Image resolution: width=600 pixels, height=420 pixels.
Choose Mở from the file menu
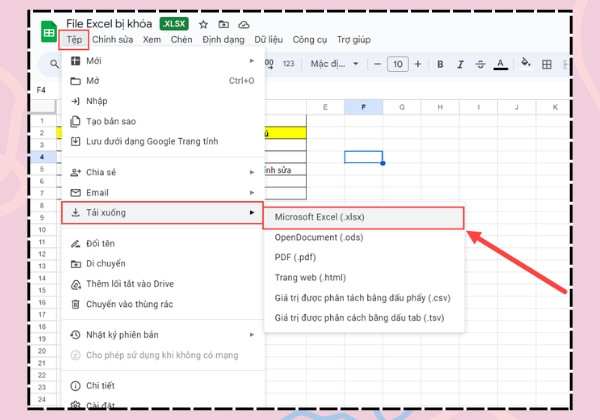(x=163, y=81)
